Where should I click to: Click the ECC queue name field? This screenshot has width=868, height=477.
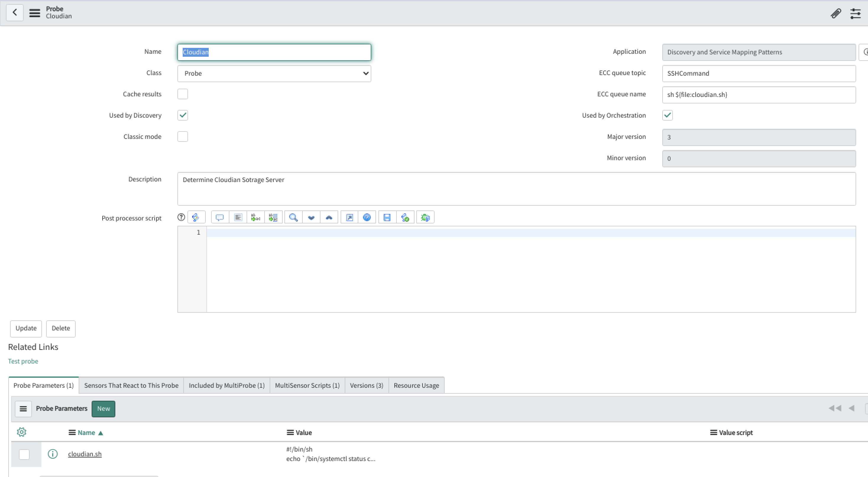click(x=759, y=95)
